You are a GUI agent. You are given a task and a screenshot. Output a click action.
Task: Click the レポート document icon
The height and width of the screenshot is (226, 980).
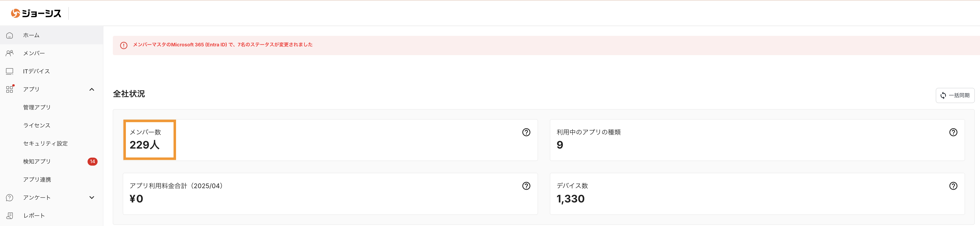10,215
